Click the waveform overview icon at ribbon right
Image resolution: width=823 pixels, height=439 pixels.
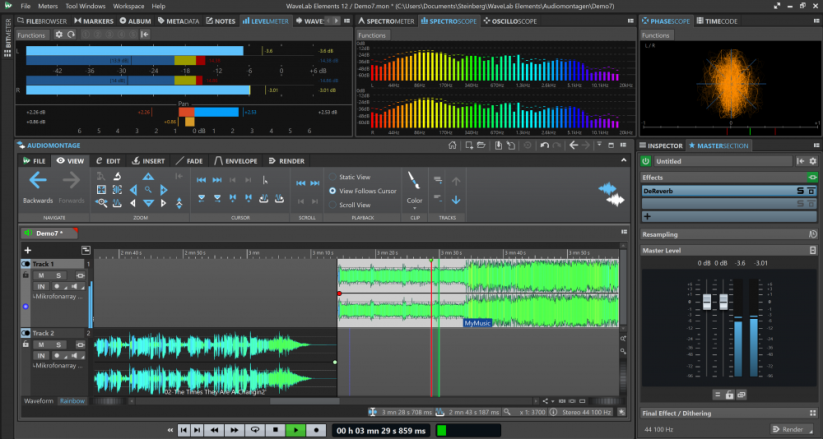pos(611,194)
